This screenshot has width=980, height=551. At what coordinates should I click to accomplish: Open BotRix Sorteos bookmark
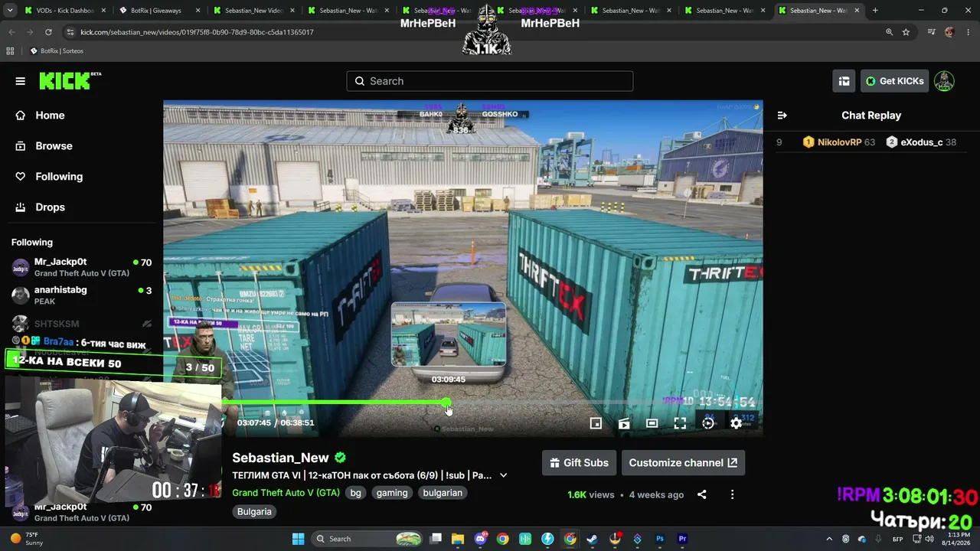[57, 51]
